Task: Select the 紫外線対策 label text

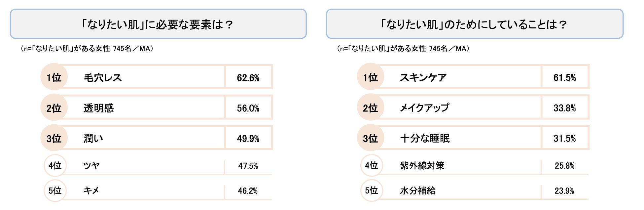Action: [422, 165]
